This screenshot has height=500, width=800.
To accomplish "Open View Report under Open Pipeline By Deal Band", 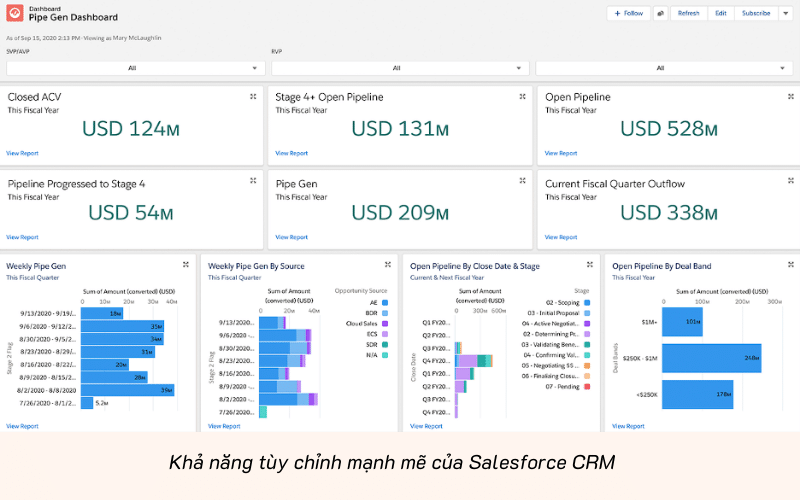I will 628,426.
